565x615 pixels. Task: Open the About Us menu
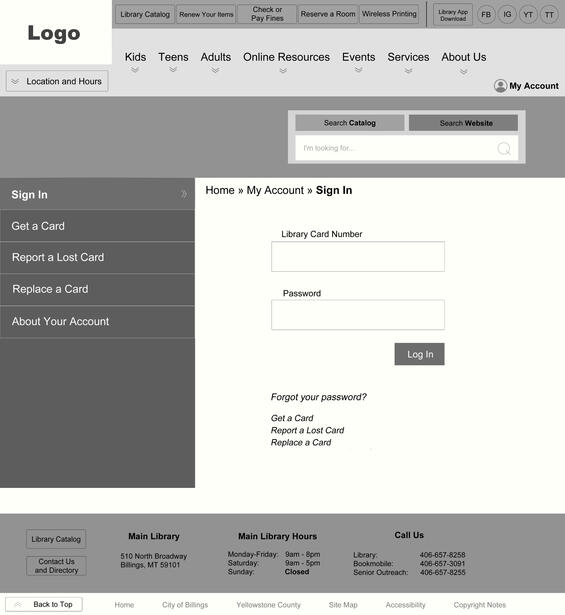coord(464,57)
